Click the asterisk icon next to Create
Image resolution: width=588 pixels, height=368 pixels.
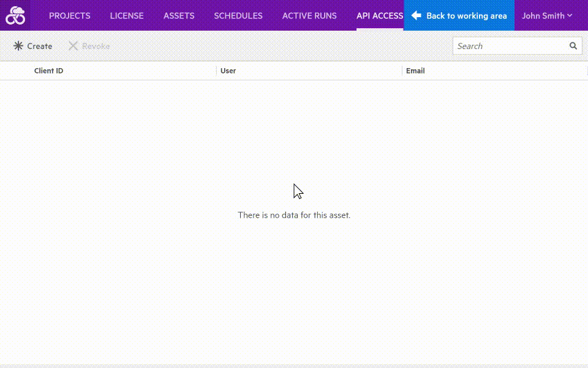[17, 45]
